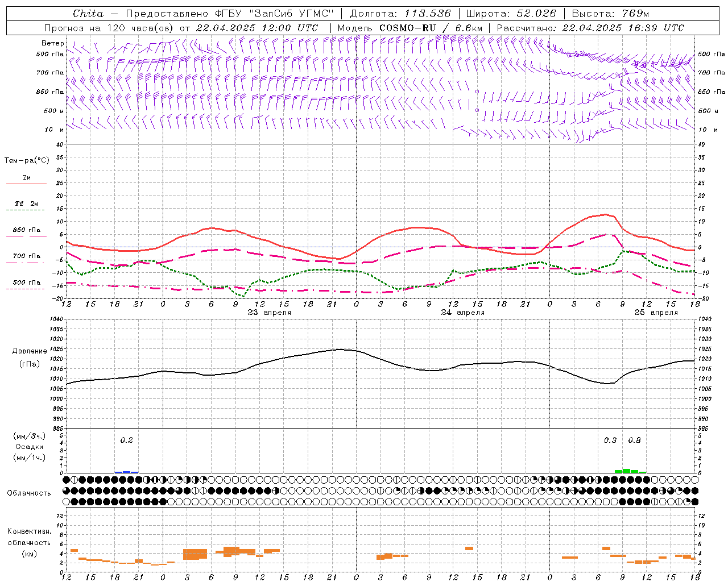Select the 10 м wind level label on left axis
This screenshot has height=582, width=728.
point(55,130)
